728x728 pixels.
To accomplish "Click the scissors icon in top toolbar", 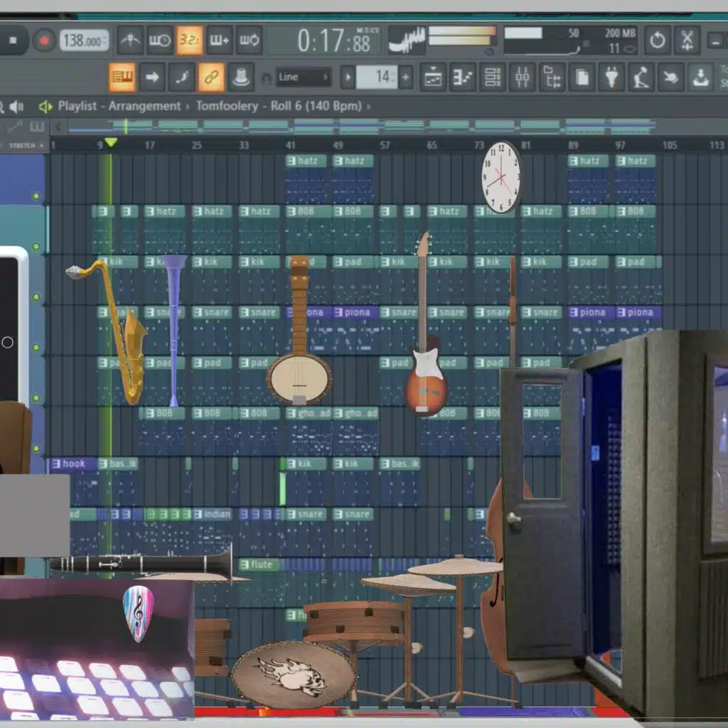I will [x=687, y=41].
